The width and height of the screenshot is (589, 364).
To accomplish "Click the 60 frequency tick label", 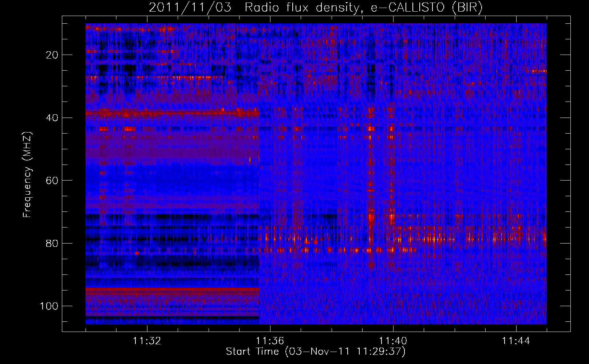I will coord(52,181).
